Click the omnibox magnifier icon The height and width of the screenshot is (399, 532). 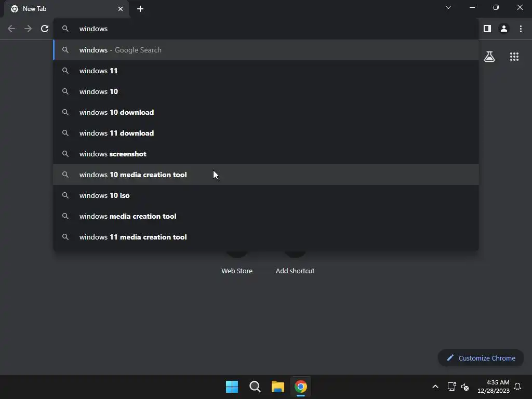point(65,29)
